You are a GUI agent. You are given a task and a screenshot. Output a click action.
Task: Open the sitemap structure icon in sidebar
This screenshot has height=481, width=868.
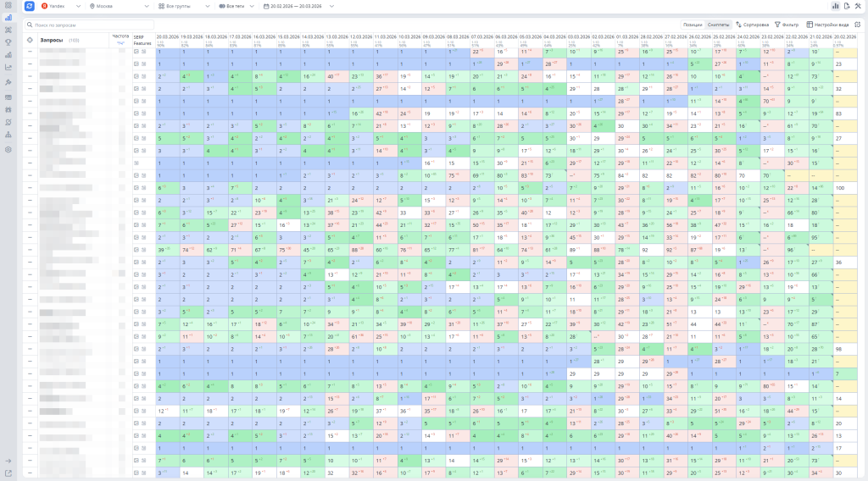(8, 135)
